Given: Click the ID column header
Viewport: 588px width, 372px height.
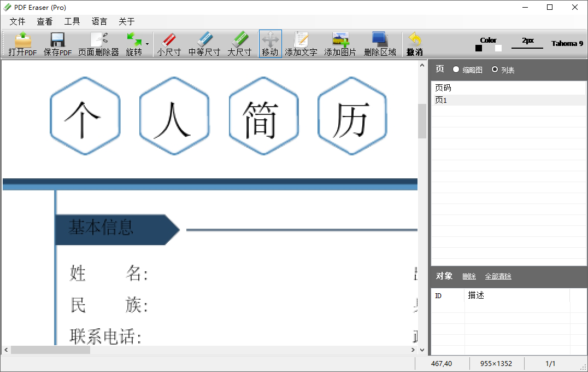Looking at the screenshot, I should pyautogui.click(x=448, y=295).
